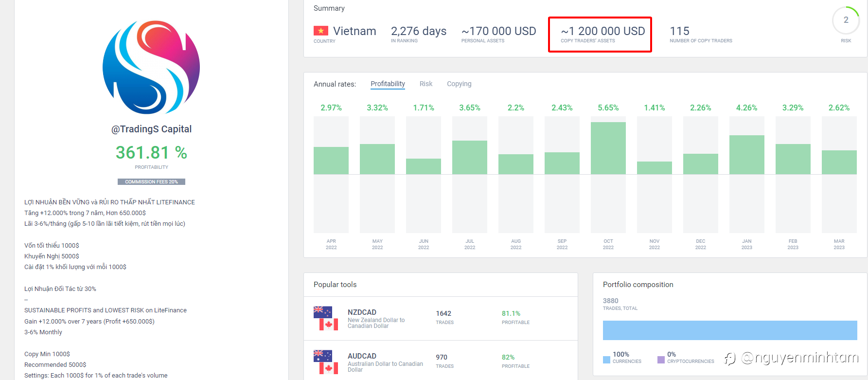
Task: Click the @TradingS Capital trader name
Action: click(151, 129)
